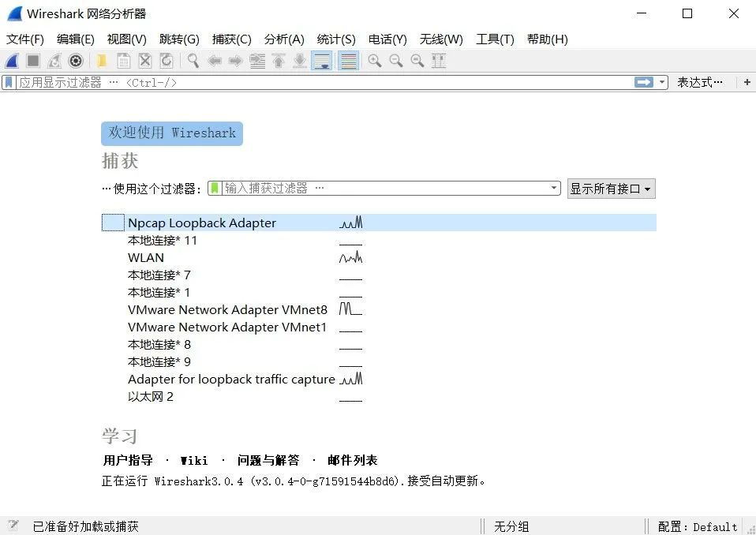Click the stop capture square icon
The image size is (756, 535).
[x=33, y=61]
